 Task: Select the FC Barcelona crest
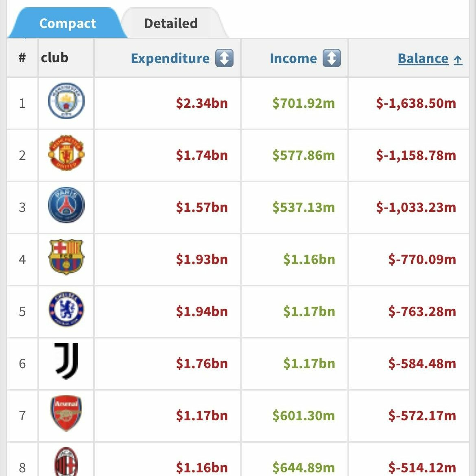point(66,257)
